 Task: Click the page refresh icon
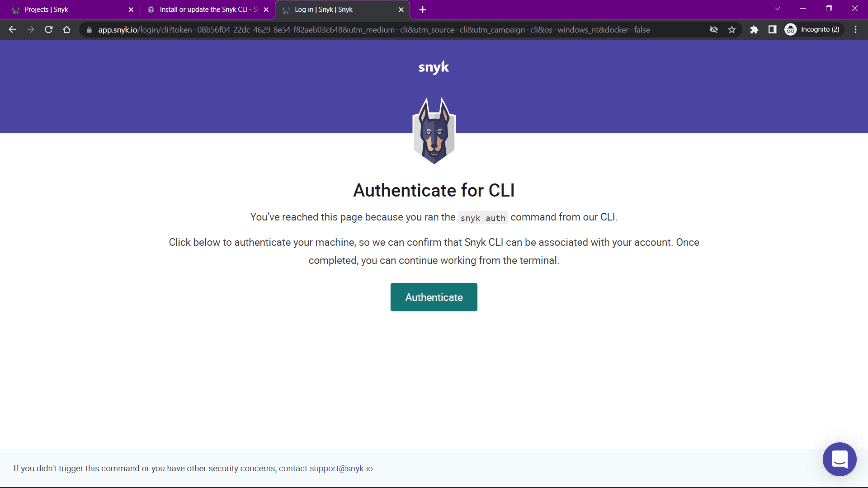pos(49,30)
